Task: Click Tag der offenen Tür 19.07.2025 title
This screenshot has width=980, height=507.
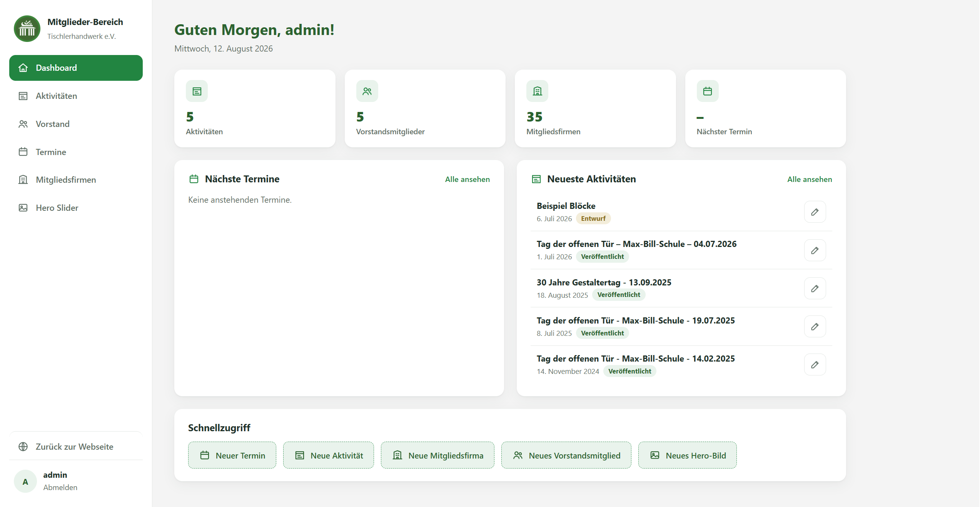Action: [636, 320]
